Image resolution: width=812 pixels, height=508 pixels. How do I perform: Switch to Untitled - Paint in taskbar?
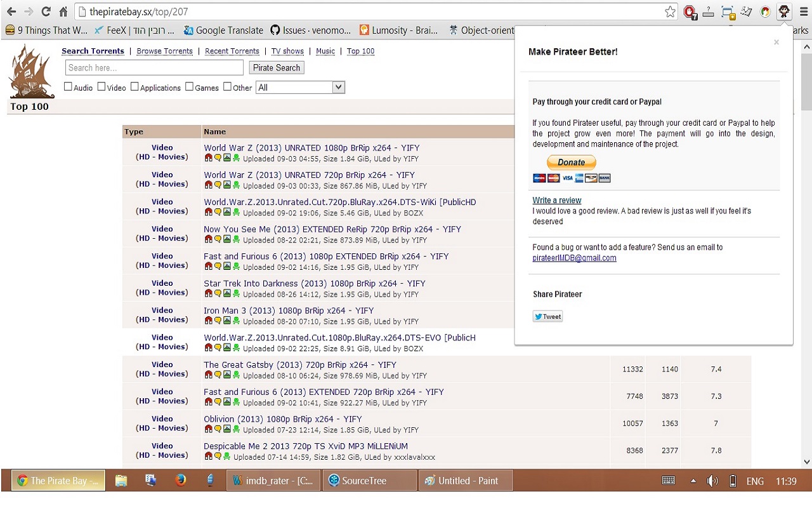pos(465,481)
